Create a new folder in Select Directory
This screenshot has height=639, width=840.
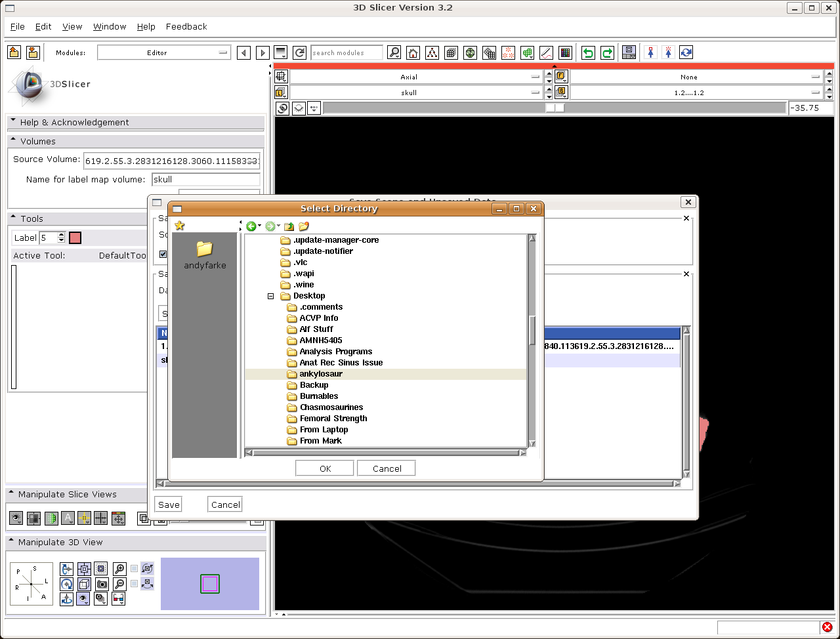303,226
